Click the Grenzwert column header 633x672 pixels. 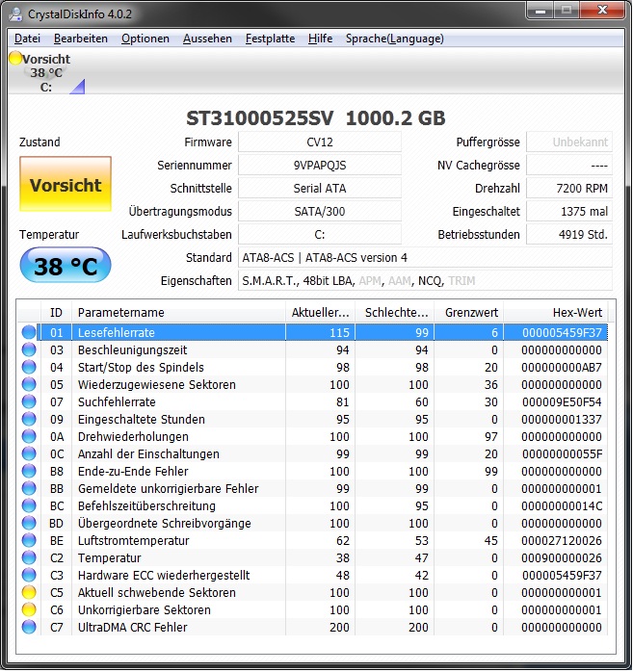(469, 313)
